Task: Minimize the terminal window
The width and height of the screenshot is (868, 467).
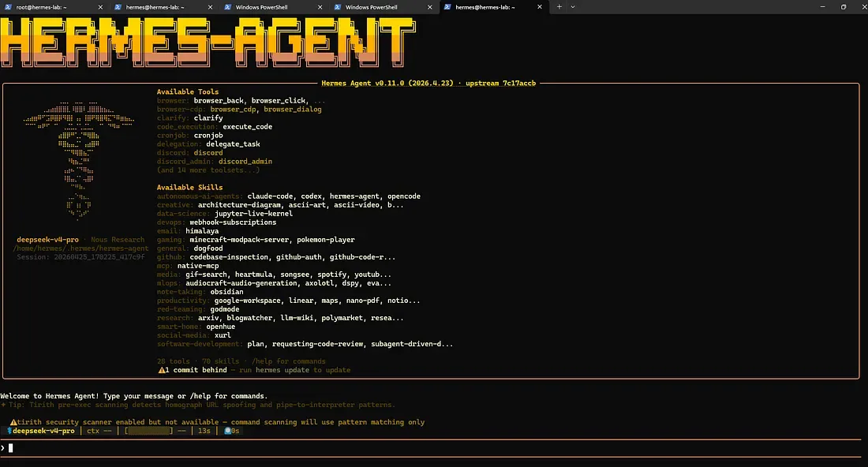Action: (x=822, y=7)
